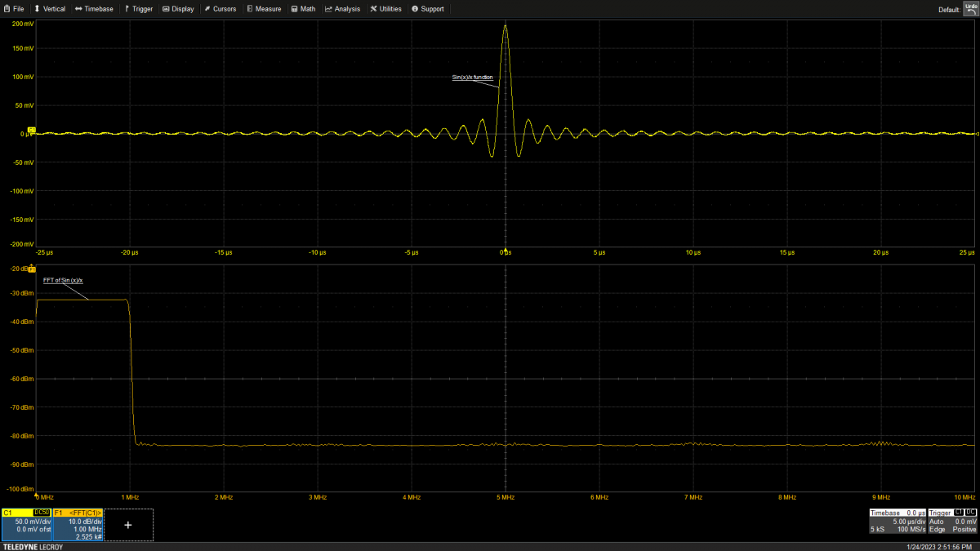This screenshot has width=980, height=551.
Task: Open the F1 FFT(C1) math descriptor box
Action: click(78, 525)
